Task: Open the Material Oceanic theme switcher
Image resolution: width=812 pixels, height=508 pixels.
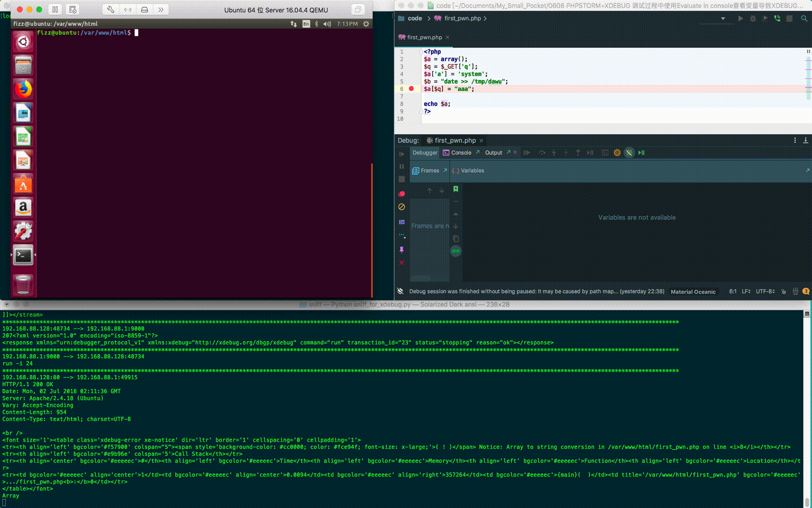Action: [693, 292]
